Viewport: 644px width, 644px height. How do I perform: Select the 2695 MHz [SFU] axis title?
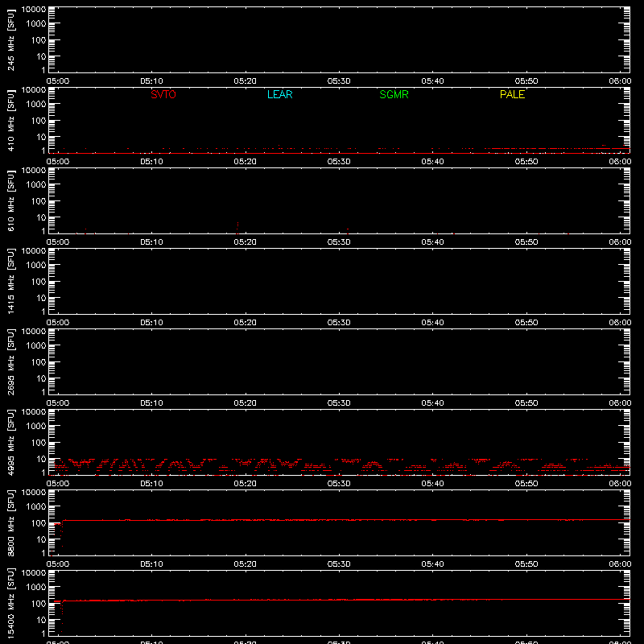(11, 362)
